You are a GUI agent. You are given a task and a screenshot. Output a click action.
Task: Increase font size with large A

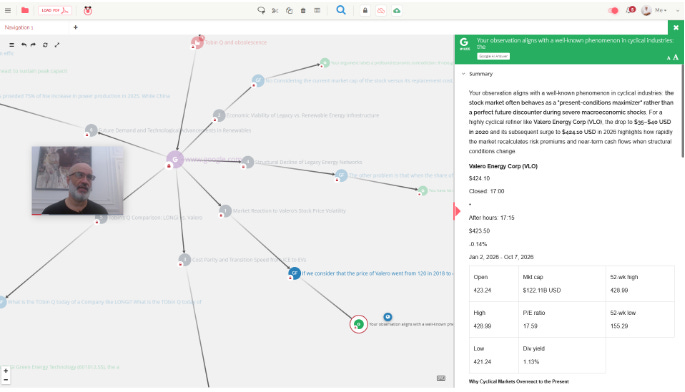coord(676,57)
